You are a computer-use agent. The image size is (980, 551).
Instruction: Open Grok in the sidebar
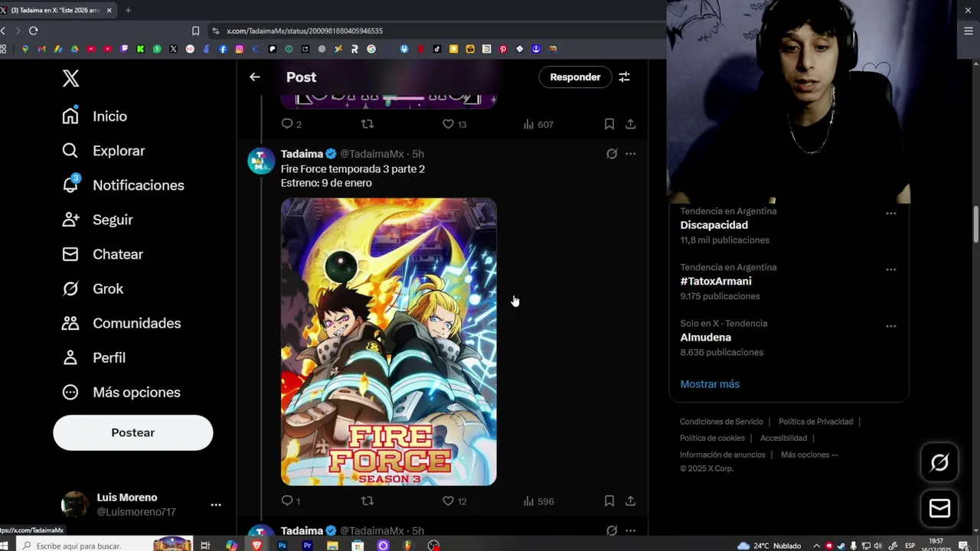click(x=92, y=289)
